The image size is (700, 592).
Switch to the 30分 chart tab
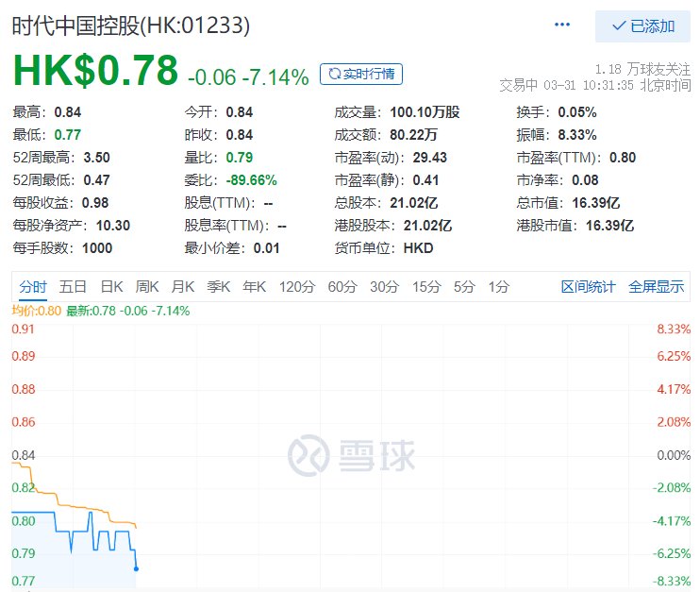pos(384,286)
